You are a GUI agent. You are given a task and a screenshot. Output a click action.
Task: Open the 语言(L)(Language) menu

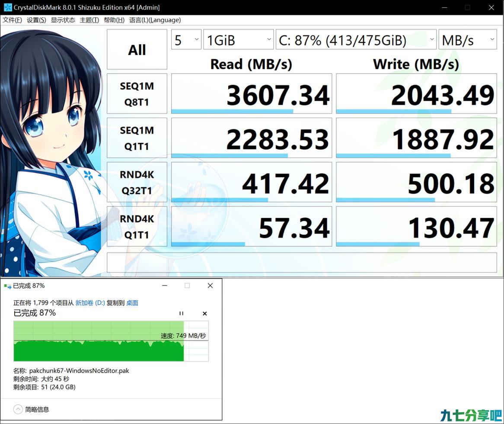(x=155, y=20)
